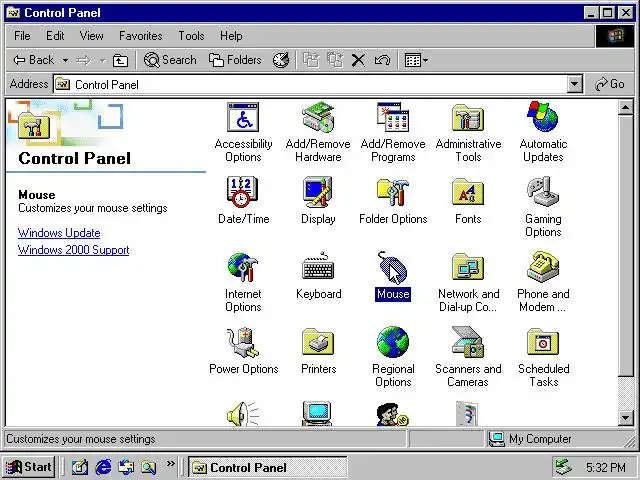Open the View menu
Screen dimensions: 640x480
[x=91, y=36]
